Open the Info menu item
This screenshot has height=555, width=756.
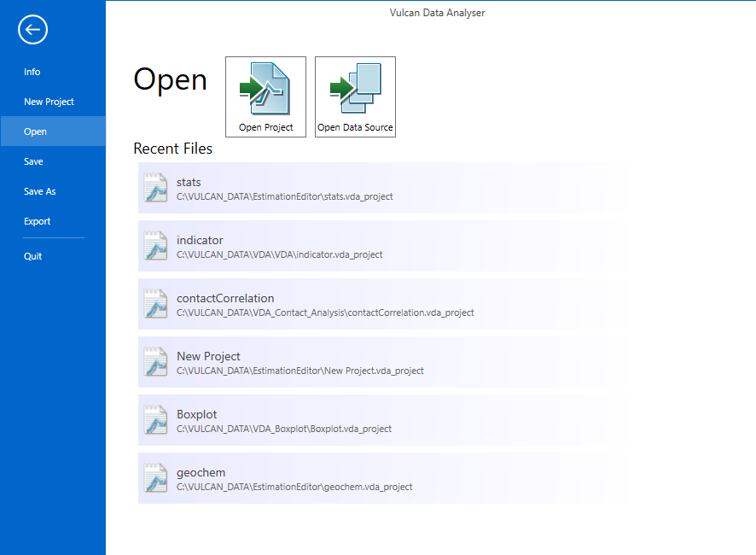(53, 72)
